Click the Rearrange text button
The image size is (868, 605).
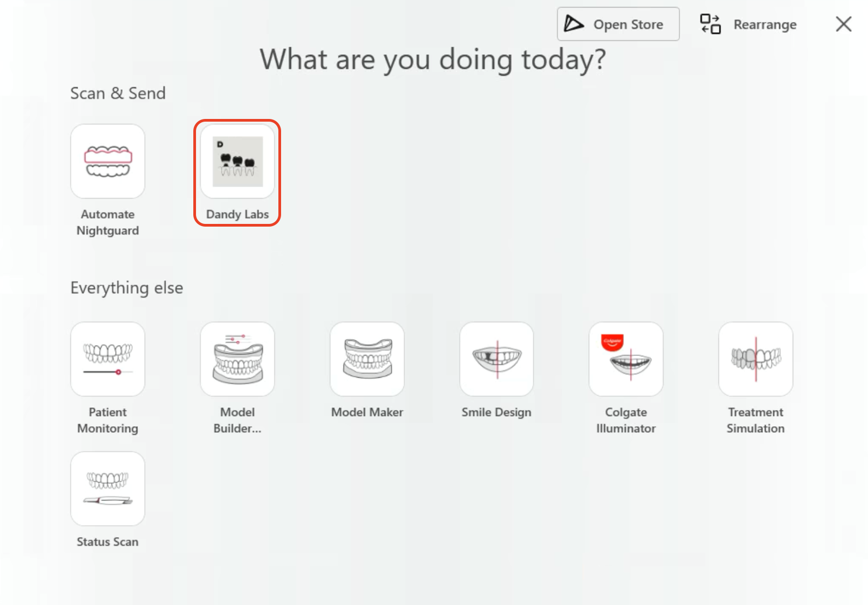(765, 25)
